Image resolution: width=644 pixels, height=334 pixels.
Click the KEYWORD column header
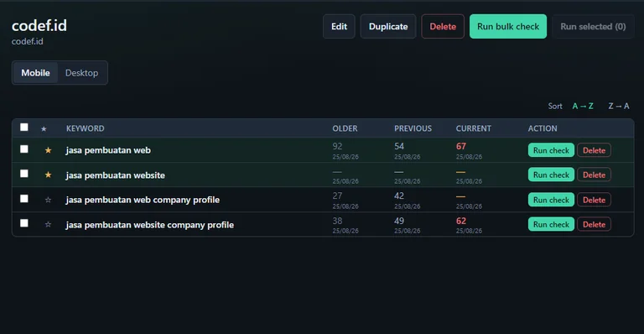pos(85,128)
